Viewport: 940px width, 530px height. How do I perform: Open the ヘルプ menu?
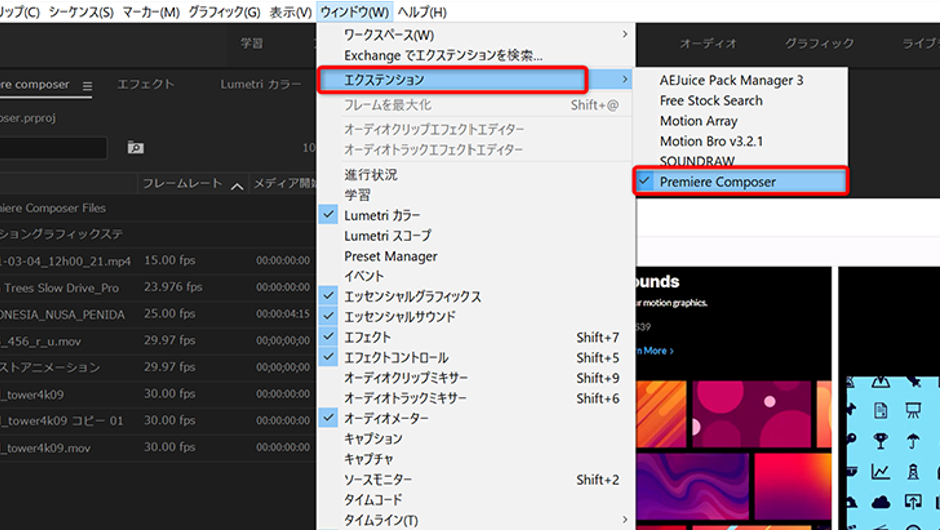pyautogui.click(x=422, y=11)
